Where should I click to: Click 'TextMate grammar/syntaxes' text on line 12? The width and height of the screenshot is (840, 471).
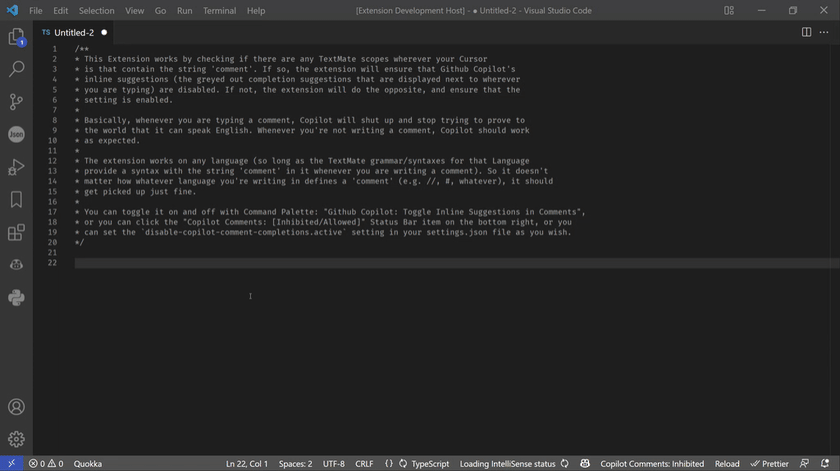(x=386, y=161)
